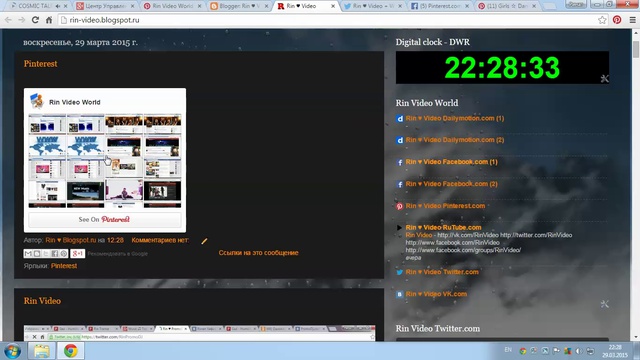This screenshot has width=640, height=360.
Task: Open the Chrome hamburger menu
Action: tap(633, 20)
